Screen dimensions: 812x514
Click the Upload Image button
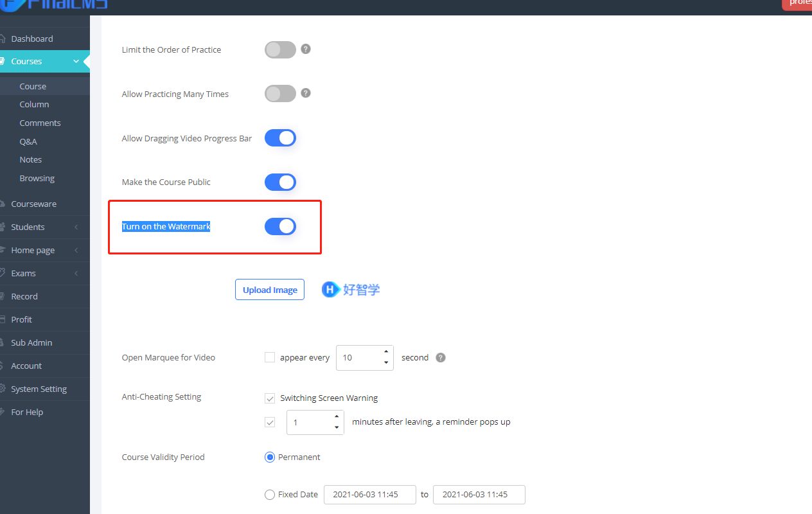[x=269, y=289]
